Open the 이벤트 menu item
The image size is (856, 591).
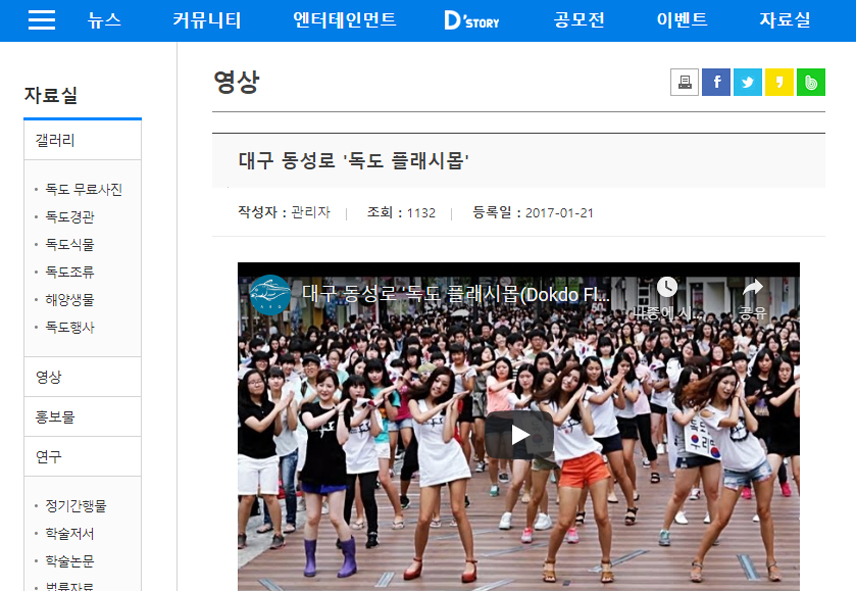pyautogui.click(x=681, y=20)
